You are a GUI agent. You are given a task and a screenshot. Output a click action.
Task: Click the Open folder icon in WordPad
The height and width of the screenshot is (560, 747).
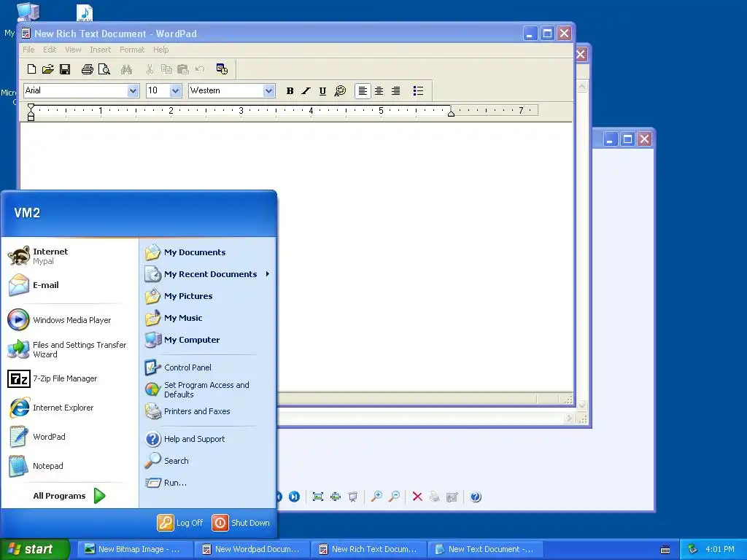point(47,69)
